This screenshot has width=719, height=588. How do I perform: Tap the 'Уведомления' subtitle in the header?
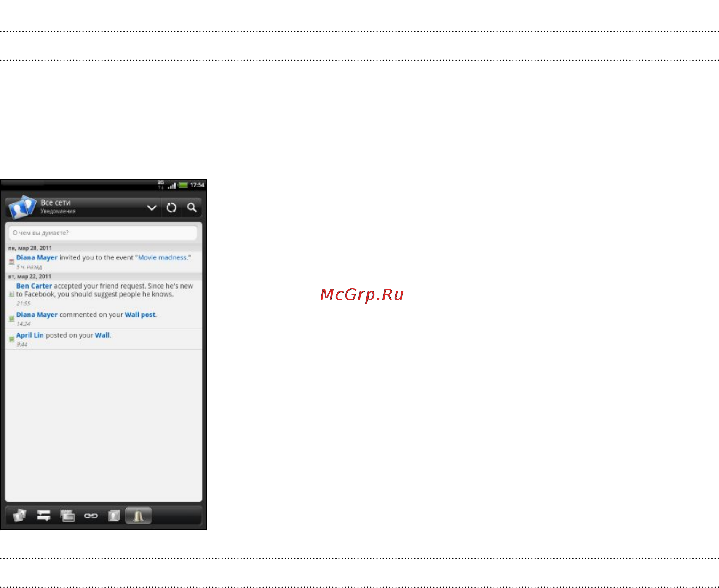58,211
